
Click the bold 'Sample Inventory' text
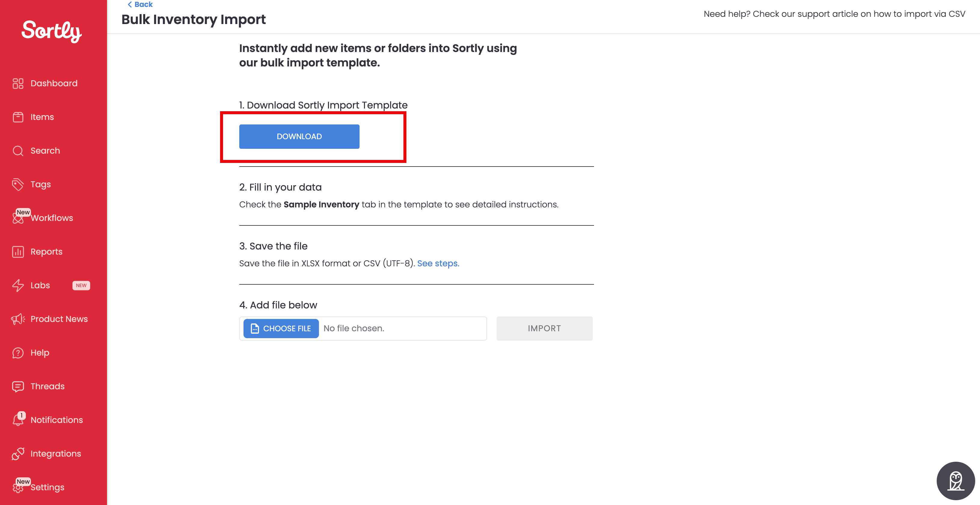click(x=321, y=205)
